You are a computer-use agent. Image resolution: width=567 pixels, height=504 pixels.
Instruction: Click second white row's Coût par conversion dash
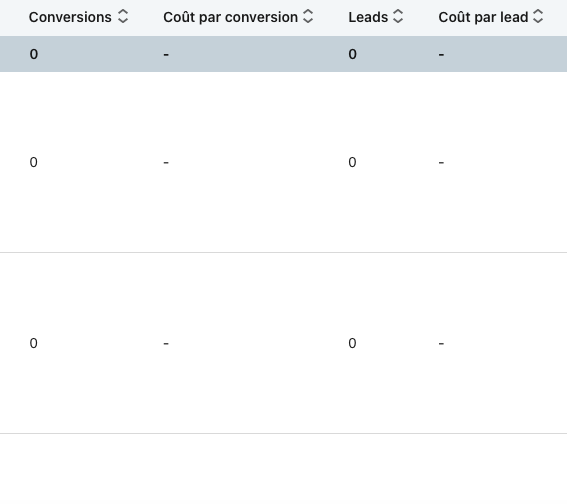pos(166,343)
